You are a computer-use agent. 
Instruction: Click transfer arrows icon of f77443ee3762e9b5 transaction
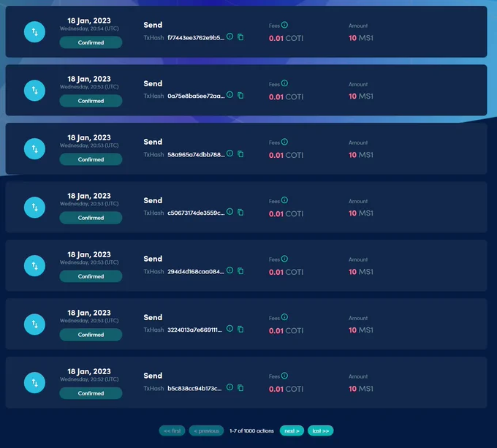pos(34,31)
